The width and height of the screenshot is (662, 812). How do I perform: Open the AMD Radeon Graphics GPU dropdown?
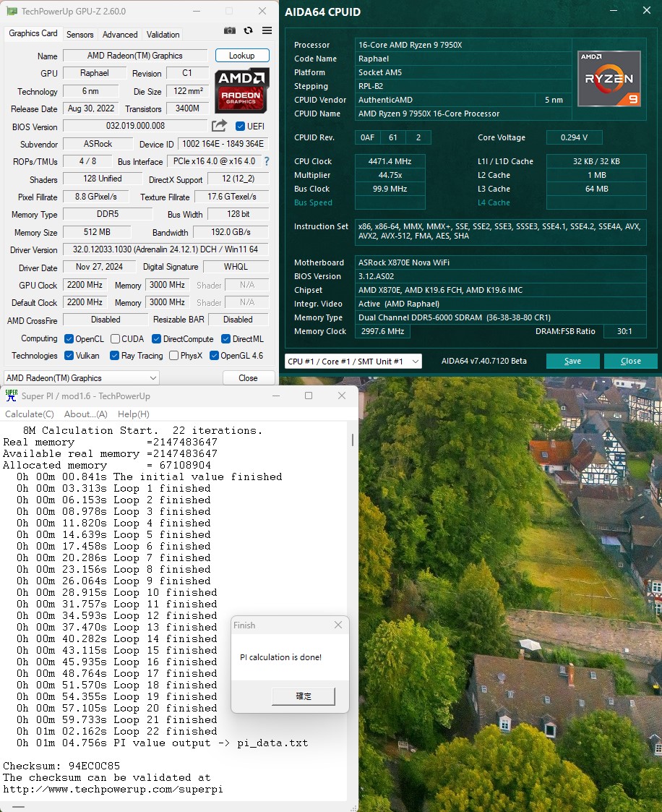click(81, 378)
